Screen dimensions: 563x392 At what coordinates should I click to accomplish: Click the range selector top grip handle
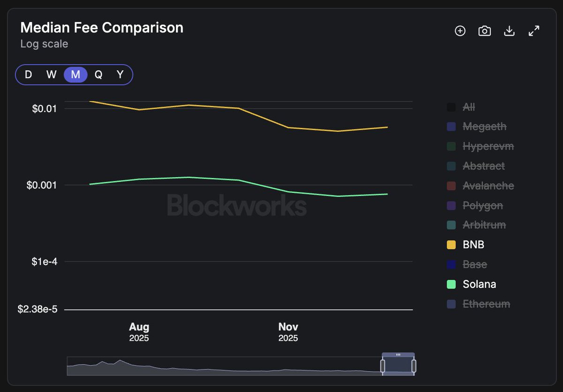point(398,355)
